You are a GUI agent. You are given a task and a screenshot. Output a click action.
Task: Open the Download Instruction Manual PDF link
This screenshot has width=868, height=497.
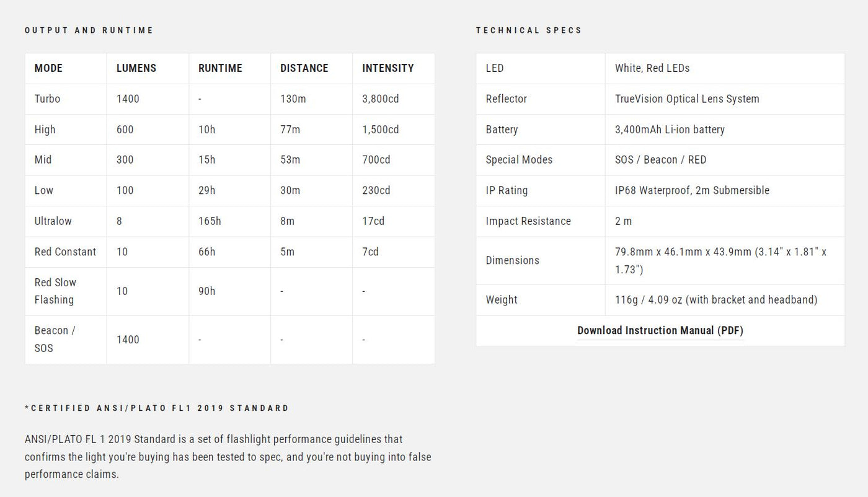pos(660,330)
